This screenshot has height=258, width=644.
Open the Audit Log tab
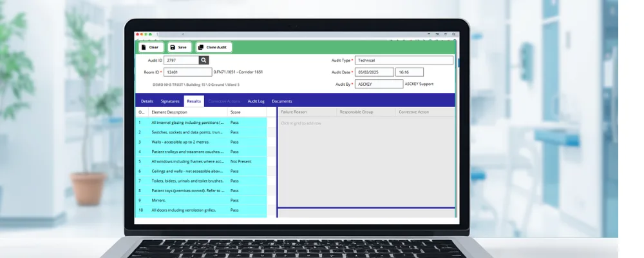tap(256, 101)
